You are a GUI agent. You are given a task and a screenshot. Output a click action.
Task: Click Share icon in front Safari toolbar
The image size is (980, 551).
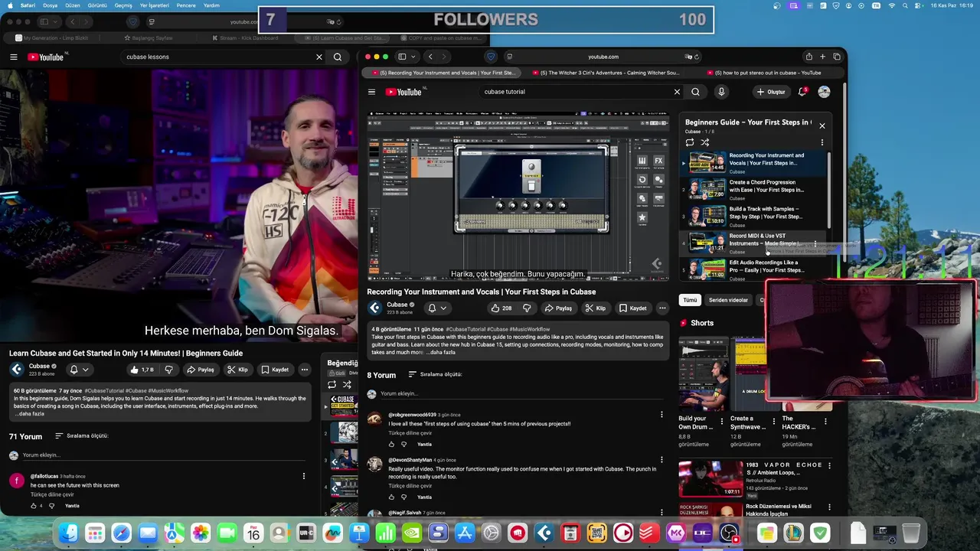pos(808,57)
